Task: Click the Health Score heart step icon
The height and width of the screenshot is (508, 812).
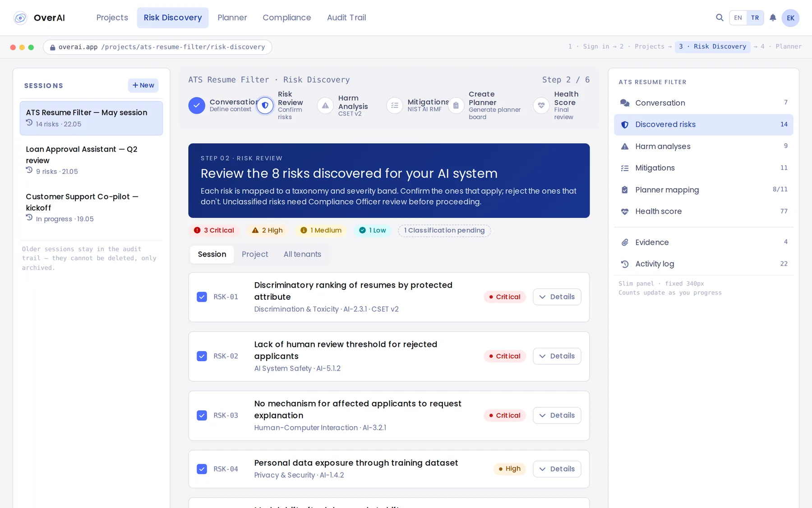Action: (541, 106)
